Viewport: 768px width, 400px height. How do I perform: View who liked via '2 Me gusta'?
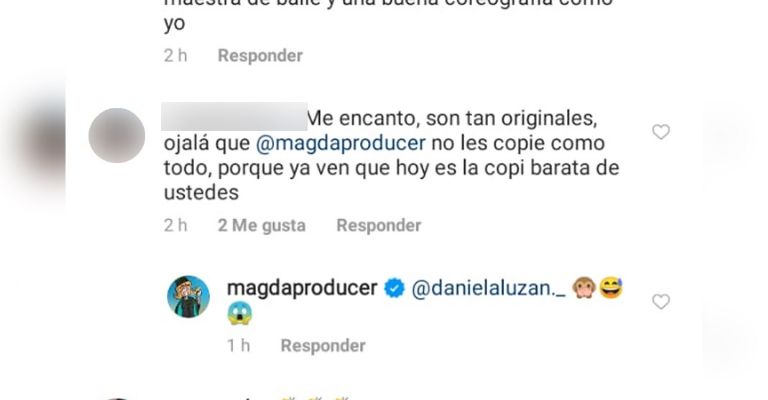262,225
